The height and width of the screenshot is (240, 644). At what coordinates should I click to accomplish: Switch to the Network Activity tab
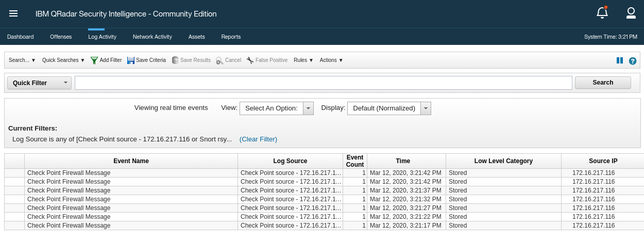(152, 37)
